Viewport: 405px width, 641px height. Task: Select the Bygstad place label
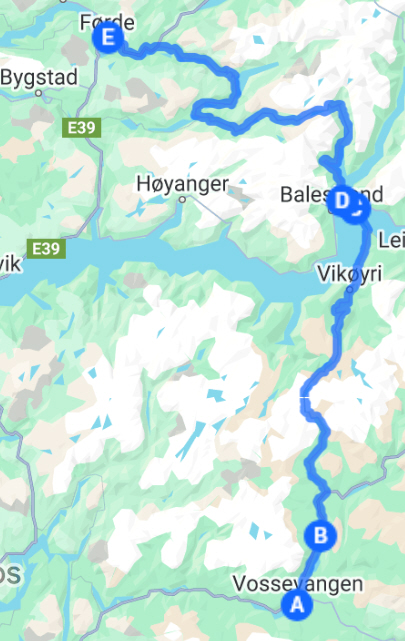pos(39,78)
